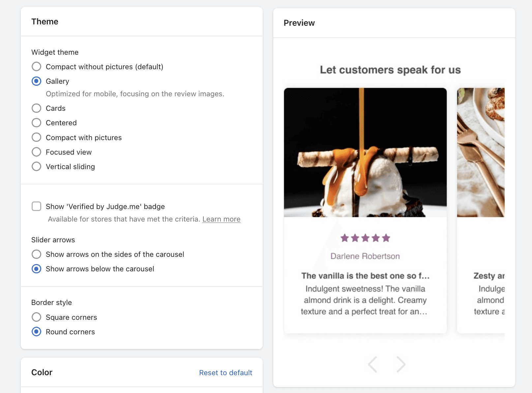532x393 pixels.
Task: Click the partially visible second review image
Action: (481, 152)
